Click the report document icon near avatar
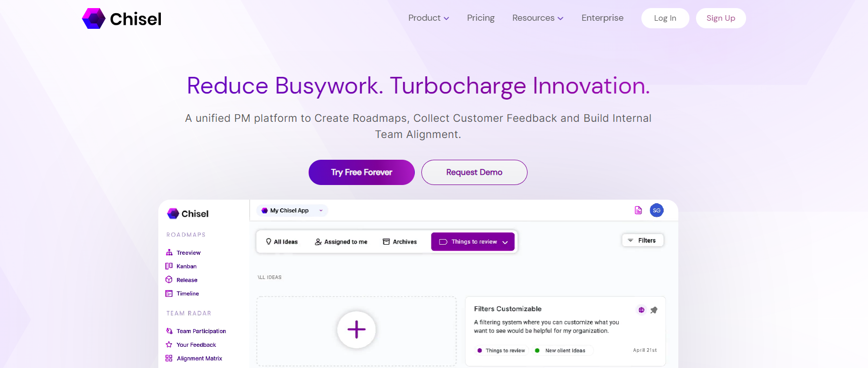The height and width of the screenshot is (368, 868). [x=638, y=210]
